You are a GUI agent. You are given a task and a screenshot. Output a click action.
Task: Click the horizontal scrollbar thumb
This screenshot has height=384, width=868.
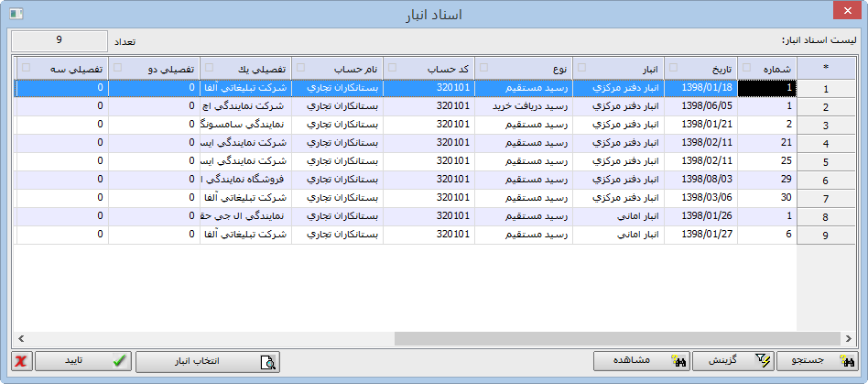595,338
